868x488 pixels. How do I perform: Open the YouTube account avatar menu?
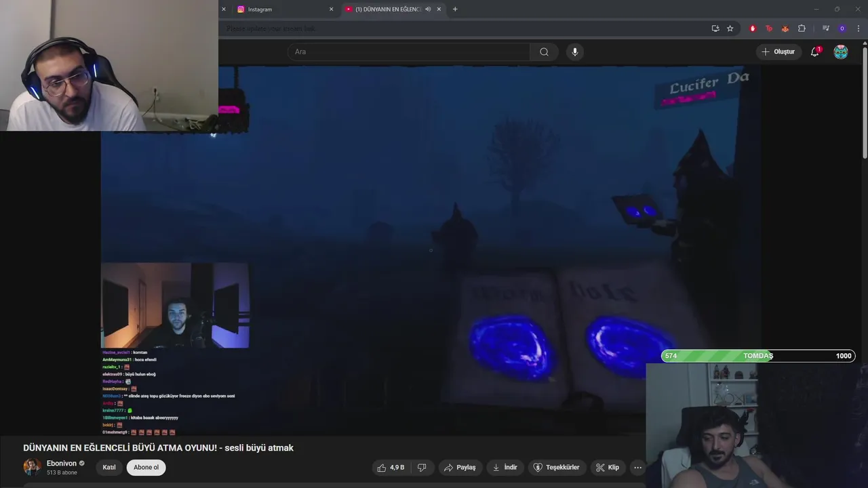(x=841, y=52)
